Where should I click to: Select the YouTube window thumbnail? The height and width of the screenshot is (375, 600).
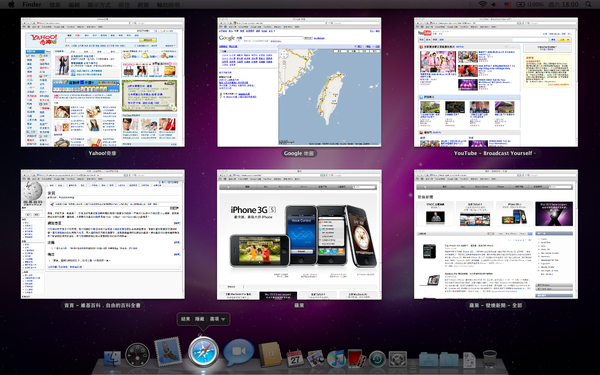pos(496,82)
